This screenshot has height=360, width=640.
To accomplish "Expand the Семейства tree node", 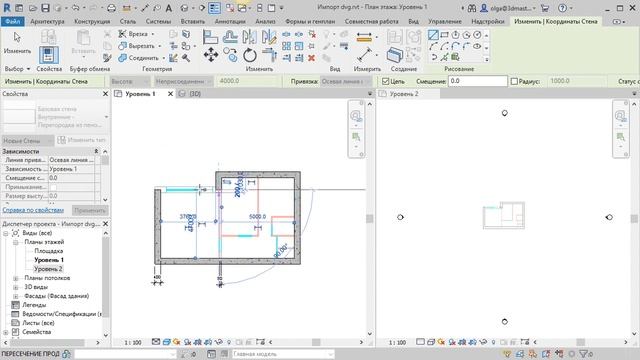I will tap(6, 332).
